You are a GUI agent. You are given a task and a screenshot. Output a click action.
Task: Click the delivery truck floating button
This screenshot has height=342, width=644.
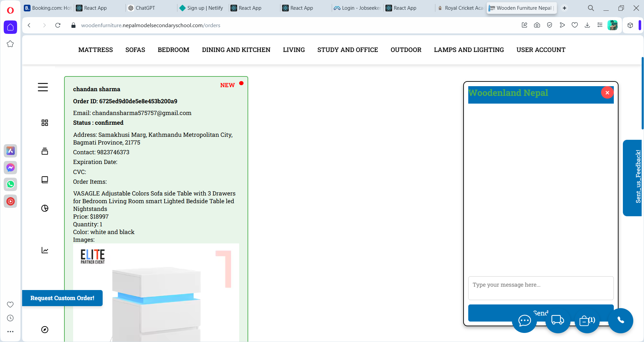(557, 321)
